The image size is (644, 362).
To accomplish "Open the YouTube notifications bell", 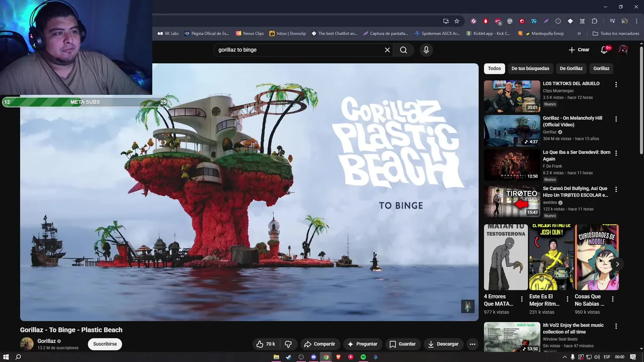I will click(605, 50).
